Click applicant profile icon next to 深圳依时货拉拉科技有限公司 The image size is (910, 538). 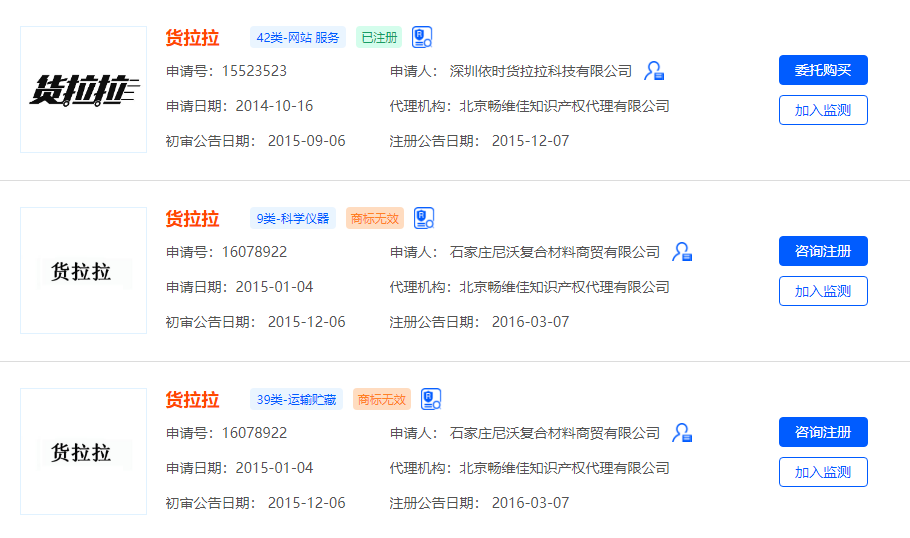654,71
